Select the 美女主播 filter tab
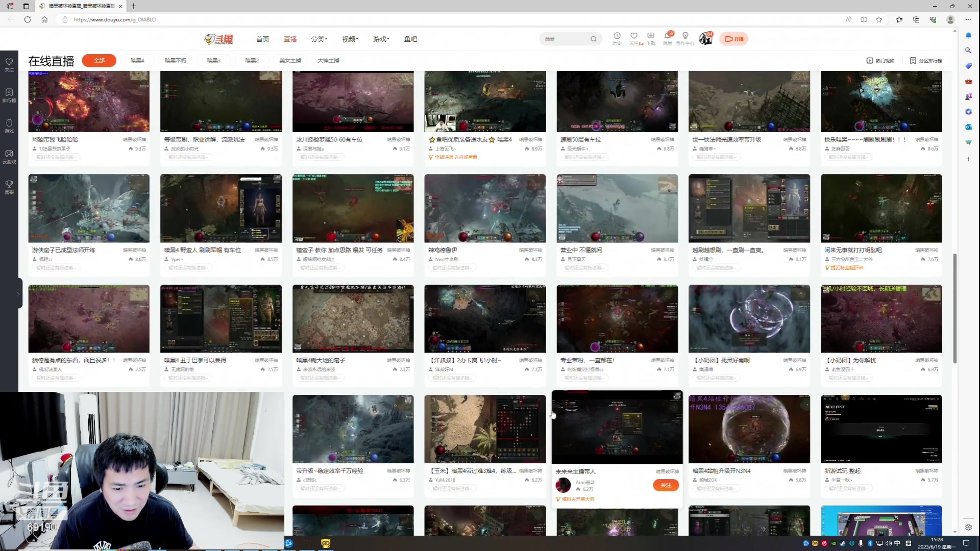This screenshot has width=980, height=551. pyautogui.click(x=290, y=60)
